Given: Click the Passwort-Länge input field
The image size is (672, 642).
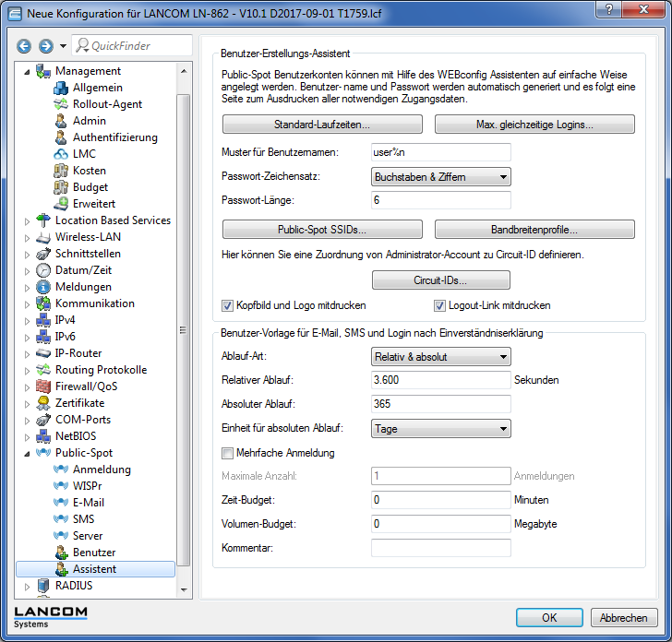Looking at the screenshot, I should (441, 200).
